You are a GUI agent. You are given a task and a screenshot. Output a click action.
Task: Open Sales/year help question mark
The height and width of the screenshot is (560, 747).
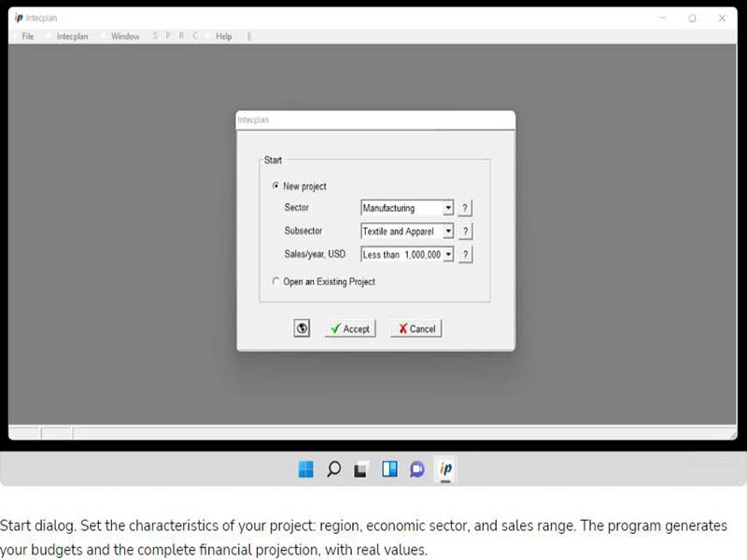pos(465,255)
